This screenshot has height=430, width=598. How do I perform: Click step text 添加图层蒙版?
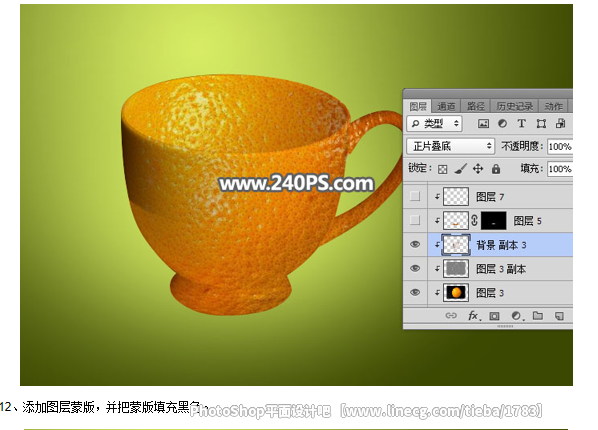[x=58, y=407]
